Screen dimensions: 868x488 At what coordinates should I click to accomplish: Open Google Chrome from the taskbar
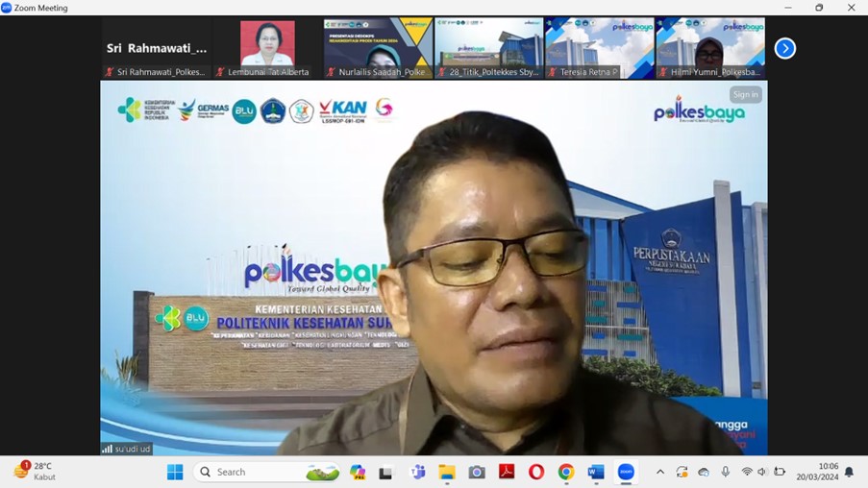point(566,472)
